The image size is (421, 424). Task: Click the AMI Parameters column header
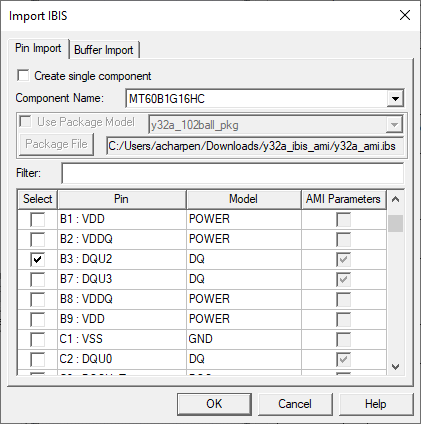(343, 199)
